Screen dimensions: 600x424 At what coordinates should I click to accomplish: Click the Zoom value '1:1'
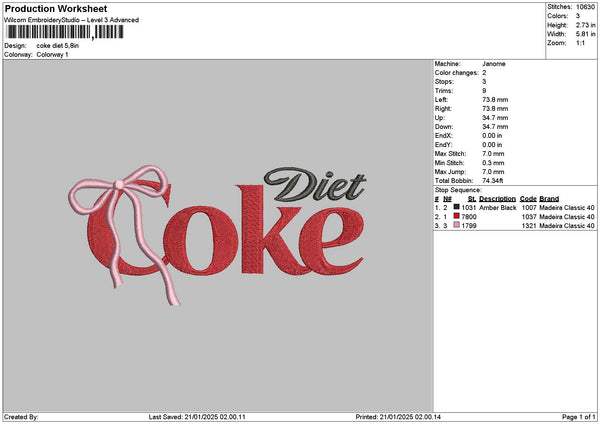580,43
